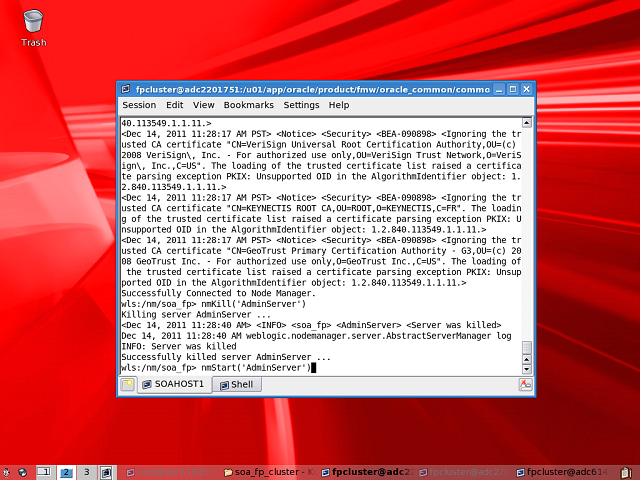Open the Session menu

coord(139,105)
